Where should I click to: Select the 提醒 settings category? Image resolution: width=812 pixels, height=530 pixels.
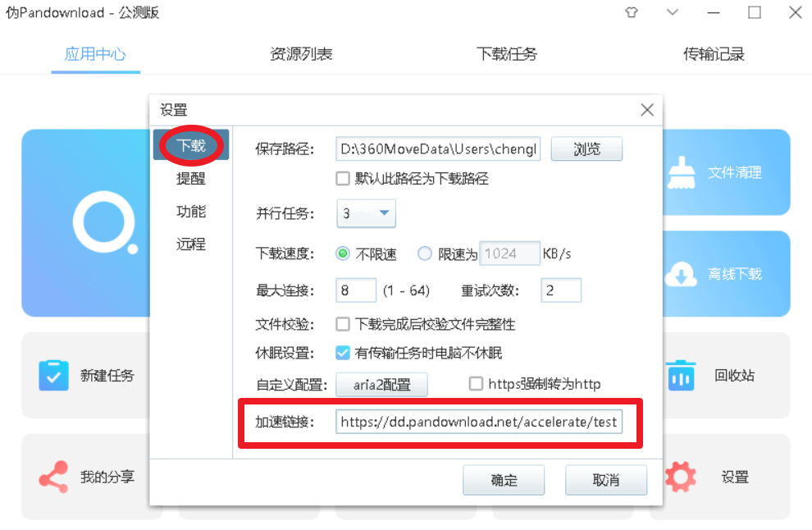[191, 179]
